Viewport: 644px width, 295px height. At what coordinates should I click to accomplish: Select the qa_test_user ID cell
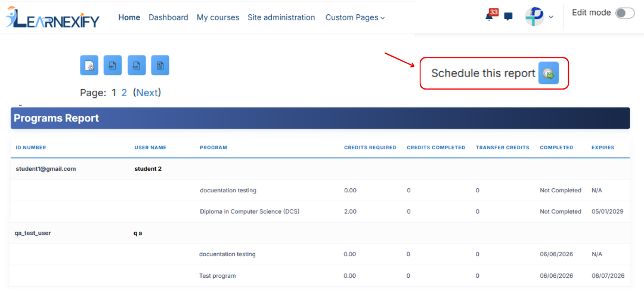pyautogui.click(x=33, y=233)
